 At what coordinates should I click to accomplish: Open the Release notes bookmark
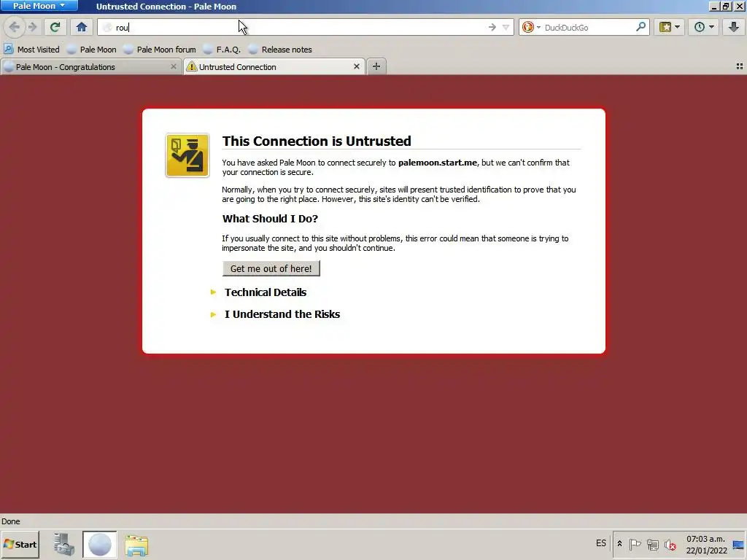(280, 50)
